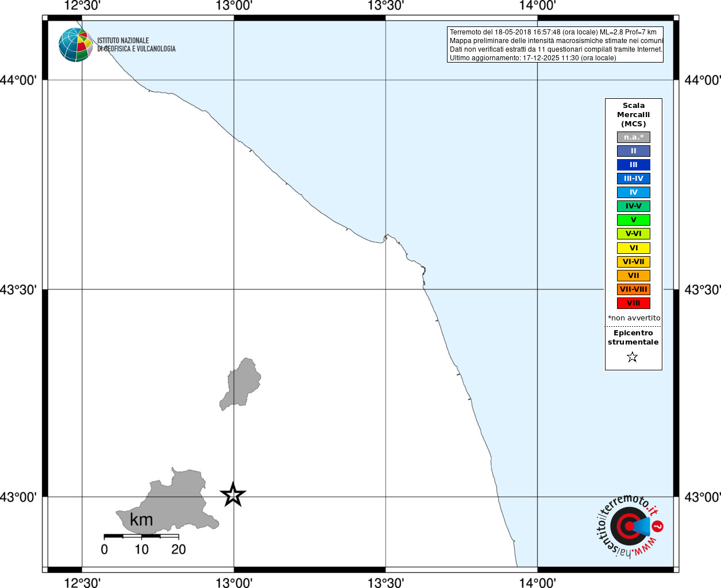Select the intensity III-IV legend swatch
Viewport: 721px width, 588px height.
pos(633,179)
